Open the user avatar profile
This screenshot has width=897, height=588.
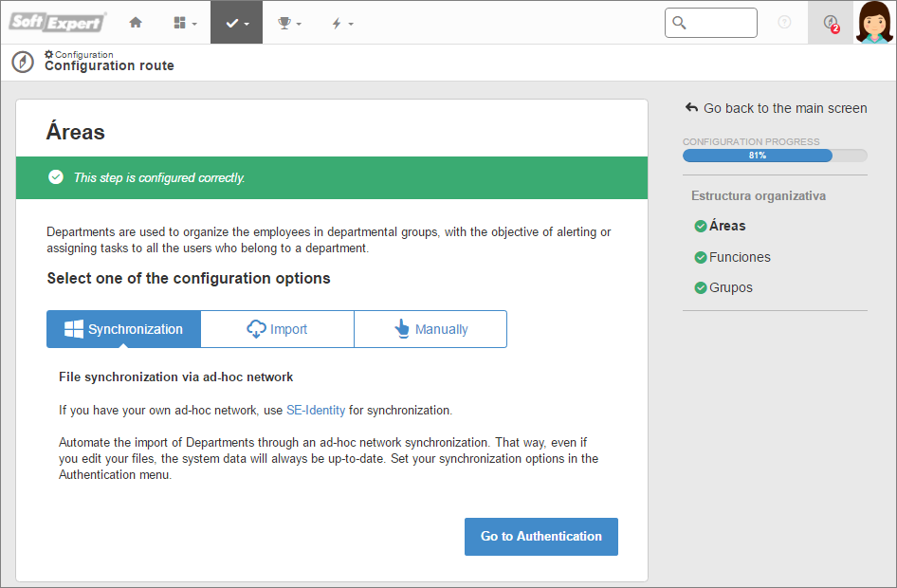coord(874,23)
